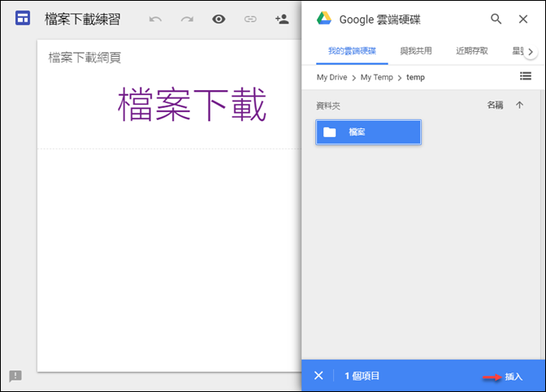Click the undo arrow icon
The image size is (546, 392).
tap(155, 19)
